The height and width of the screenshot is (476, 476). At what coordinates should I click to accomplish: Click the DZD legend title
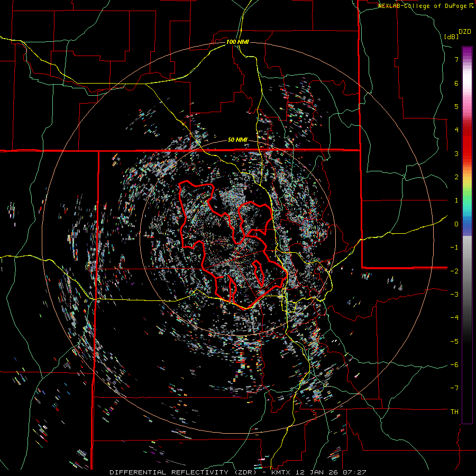pyautogui.click(x=465, y=32)
